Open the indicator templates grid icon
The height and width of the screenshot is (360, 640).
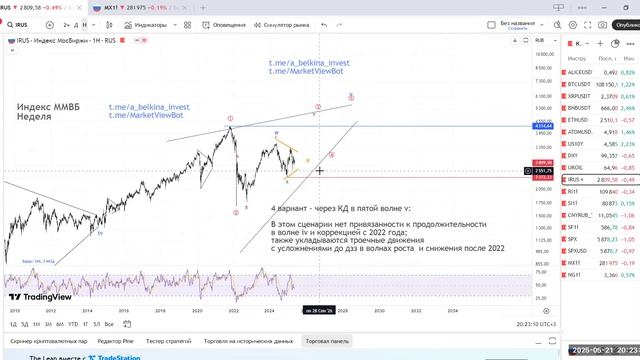coord(187,25)
